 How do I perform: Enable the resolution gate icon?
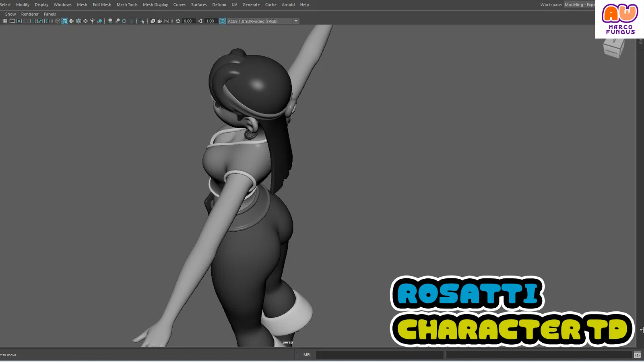(x=19, y=21)
